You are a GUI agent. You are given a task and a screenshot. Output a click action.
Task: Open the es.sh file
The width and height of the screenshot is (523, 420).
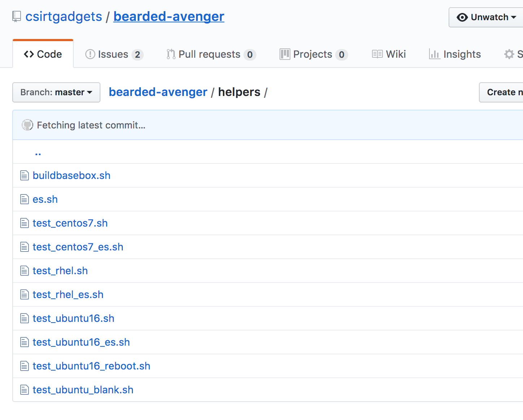coord(45,199)
